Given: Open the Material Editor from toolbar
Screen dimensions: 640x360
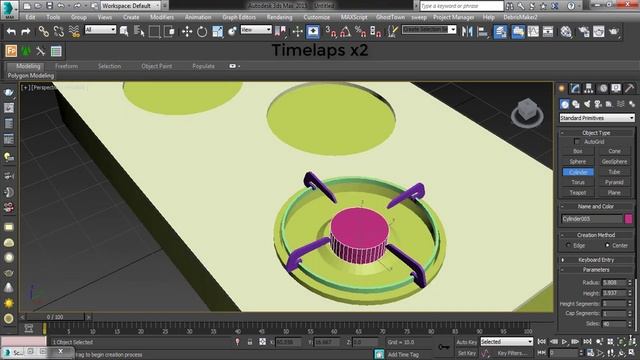Looking at the screenshot, I should (x=566, y=31).
